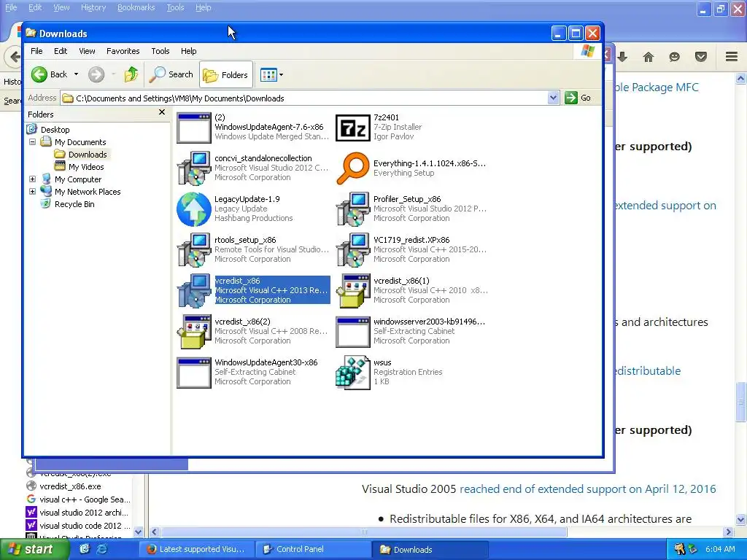Open the Explorer Help menu
747x560 pixels.
pyautogui.click(x=189, y=51)
